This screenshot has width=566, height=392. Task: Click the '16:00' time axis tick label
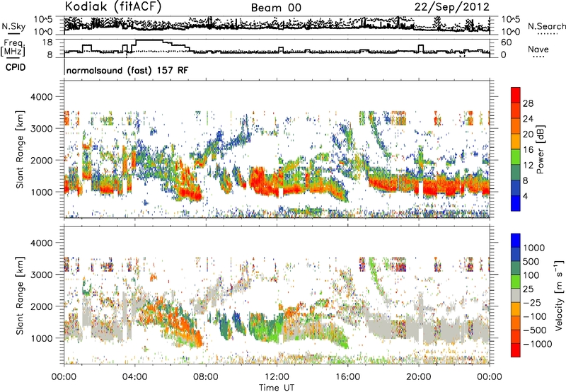point(347,377)
